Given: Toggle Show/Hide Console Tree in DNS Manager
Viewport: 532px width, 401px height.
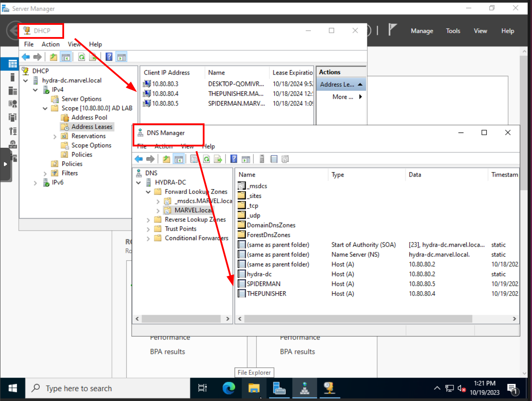Looking at the screenshot, I should (178, 159).
